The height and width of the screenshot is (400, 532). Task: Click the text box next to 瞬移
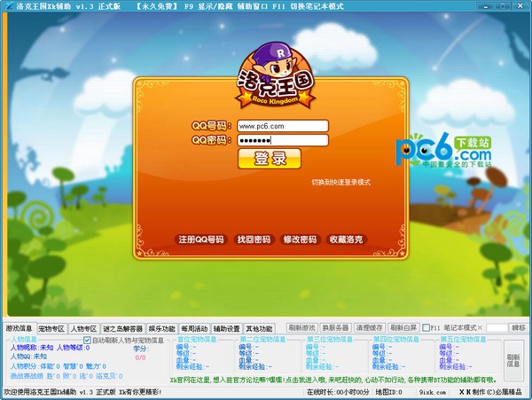tap(497, 328)
